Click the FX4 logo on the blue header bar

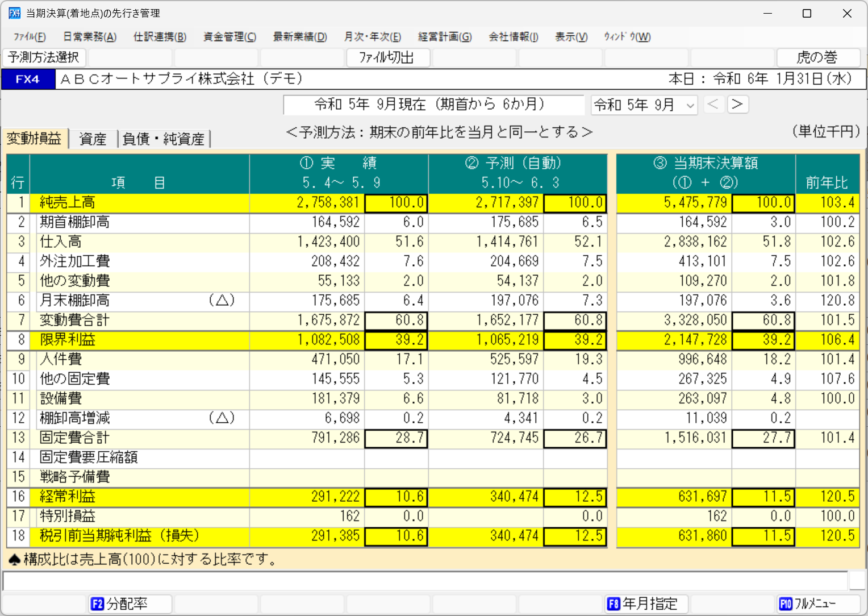coord(28,79)
